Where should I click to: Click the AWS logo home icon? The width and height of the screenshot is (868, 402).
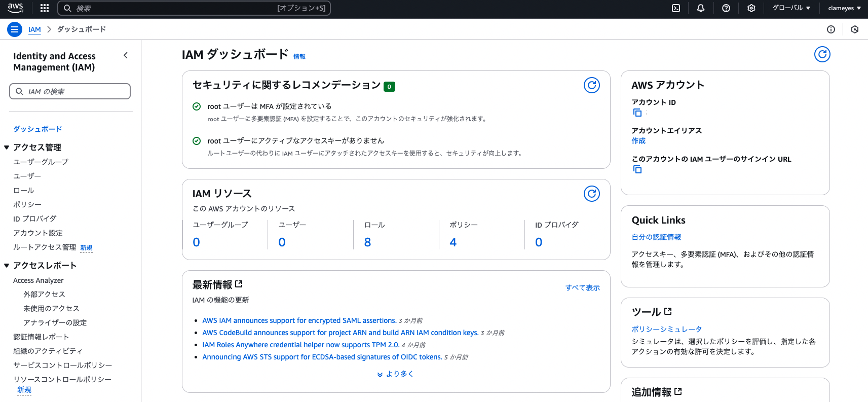point(15,8)
